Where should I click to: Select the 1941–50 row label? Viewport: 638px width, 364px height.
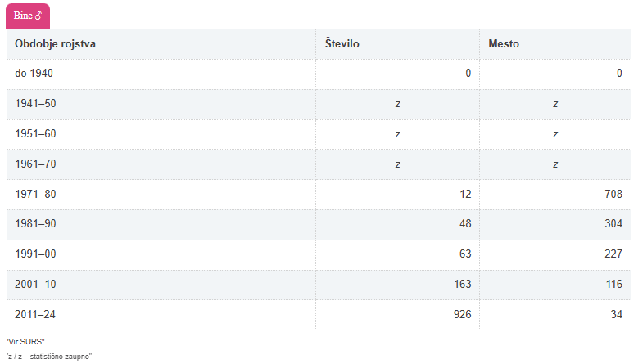point(35,104)
